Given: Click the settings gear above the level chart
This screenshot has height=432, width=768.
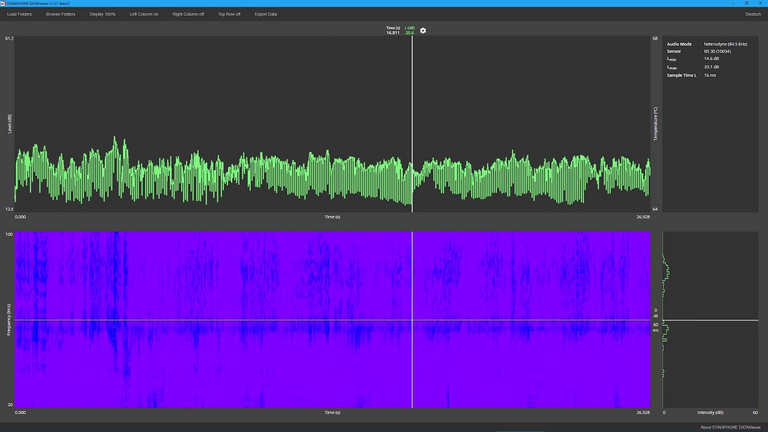Looking at the screenshot, I should click(423, 31).
